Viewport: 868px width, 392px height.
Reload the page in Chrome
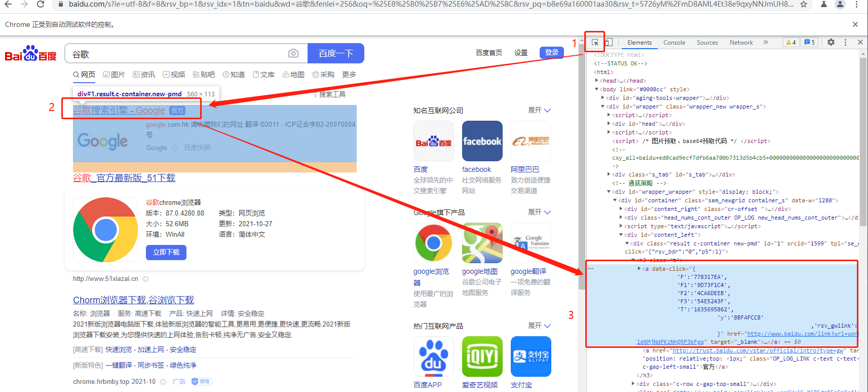pyautogui.click(x=41, y=5)
